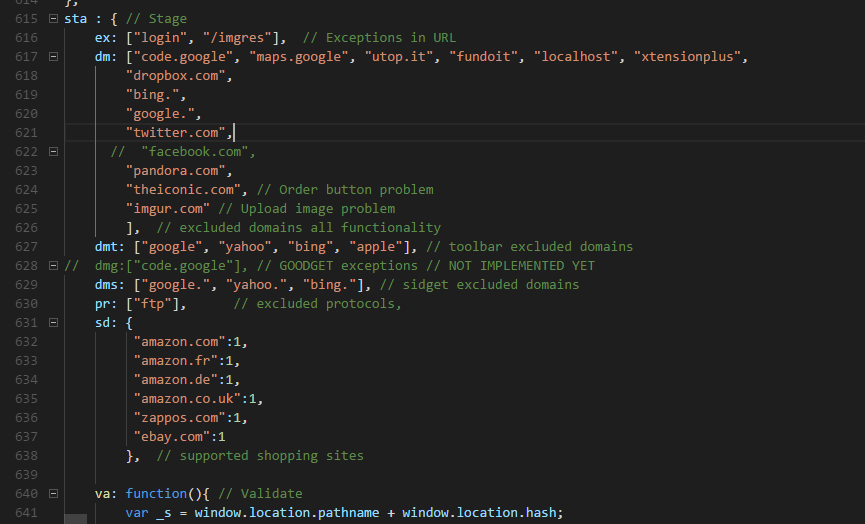Collapse the sd object on line 631
865x524 pixels.
point(54,323)
